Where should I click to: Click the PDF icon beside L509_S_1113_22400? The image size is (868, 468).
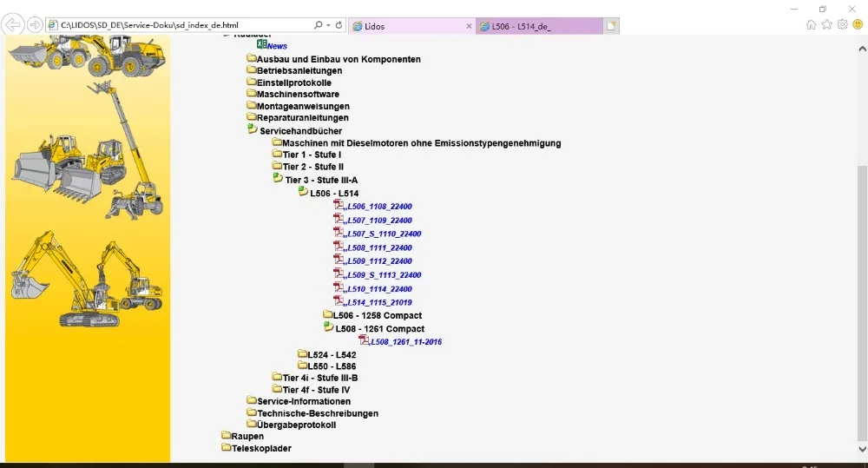(339, 273)
